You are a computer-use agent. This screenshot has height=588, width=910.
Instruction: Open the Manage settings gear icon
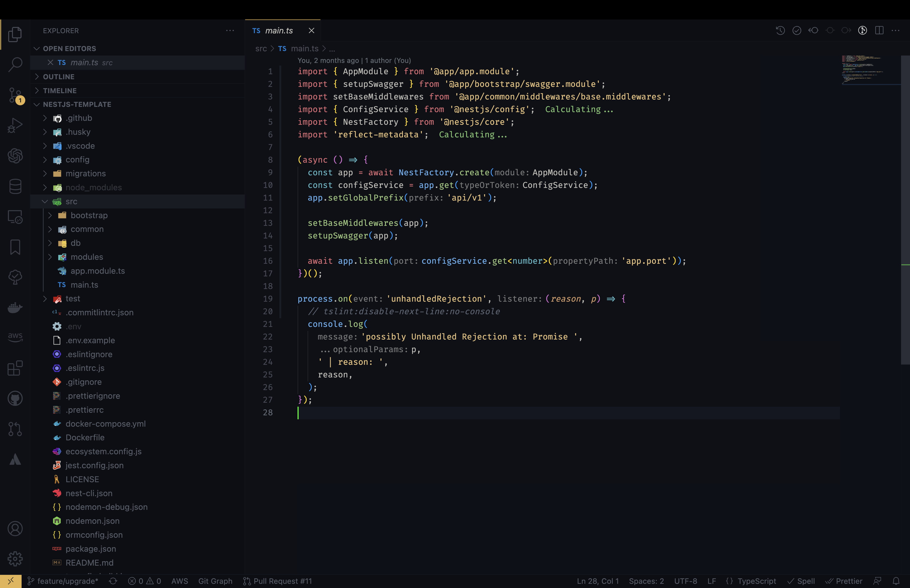pos(15,559)
